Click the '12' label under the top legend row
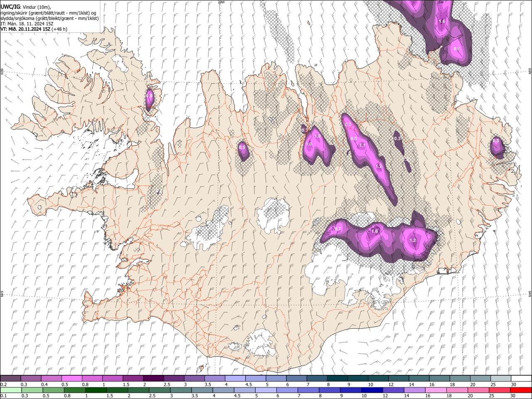532x399 pixels. (391, 384)
